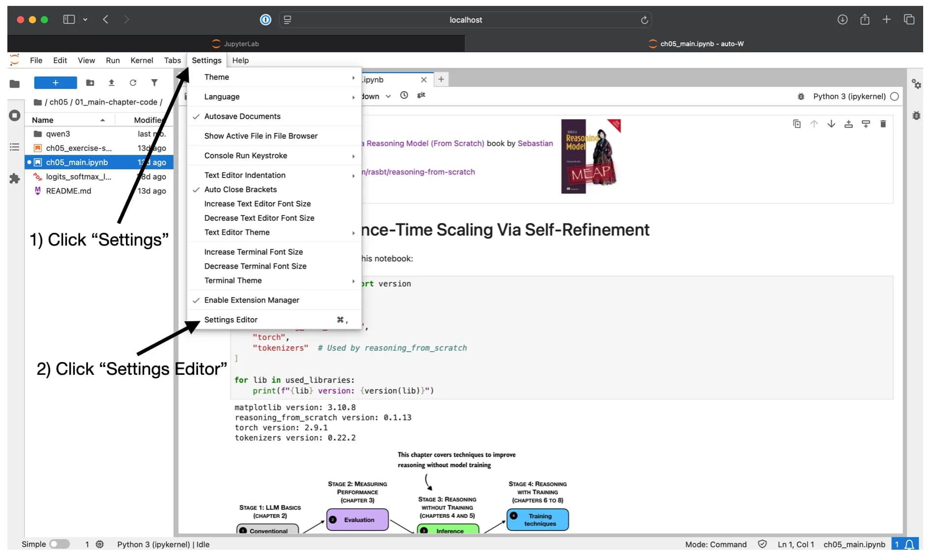The image size is (932, 560).
Task: Open Safari sidebar options chevron
Action: [x=85, y=20]
